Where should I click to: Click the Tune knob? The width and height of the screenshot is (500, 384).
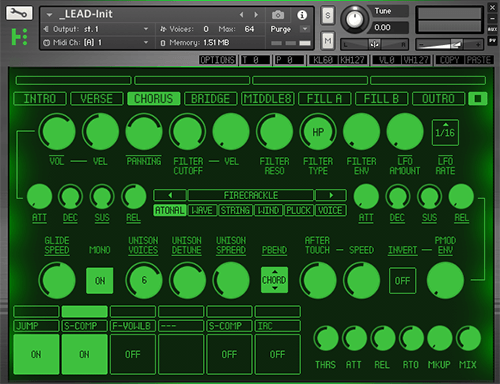click(354, 19)
